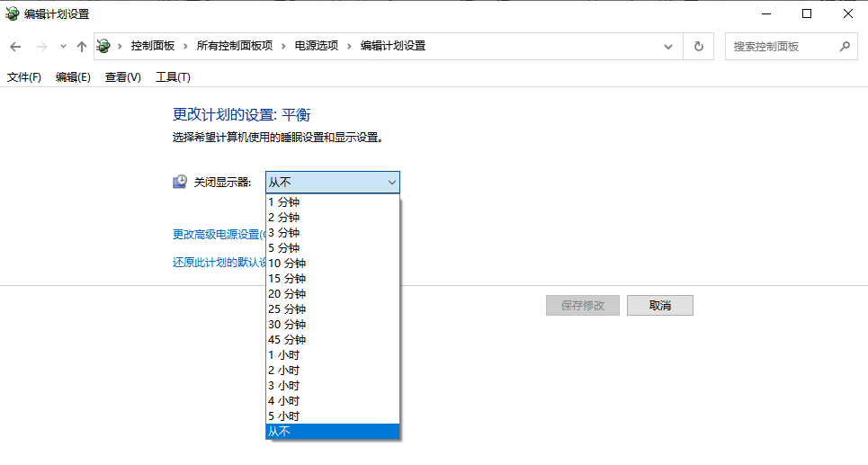Minimize the 编辑计划设置 window
868x465 pixels.
tap(766, 13)
